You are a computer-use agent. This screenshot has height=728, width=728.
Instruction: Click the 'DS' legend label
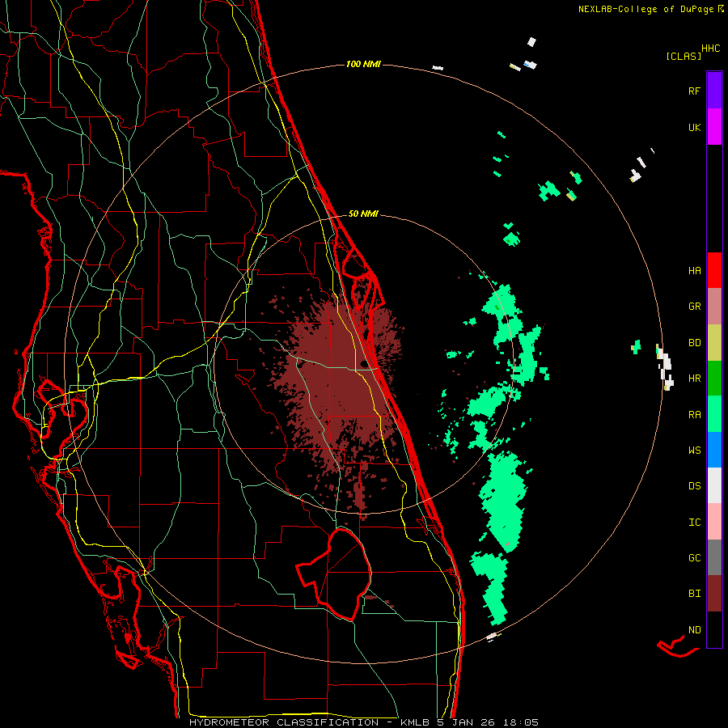(x=694, y=486)
